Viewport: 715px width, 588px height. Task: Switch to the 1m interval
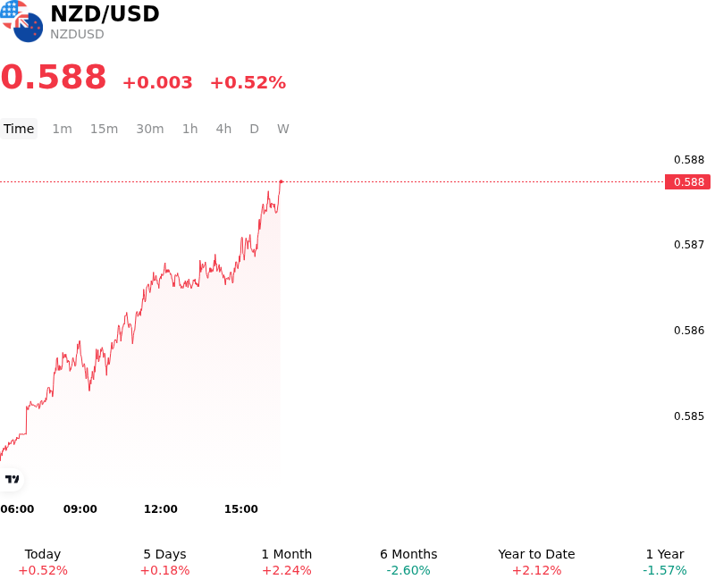point(62,129)
